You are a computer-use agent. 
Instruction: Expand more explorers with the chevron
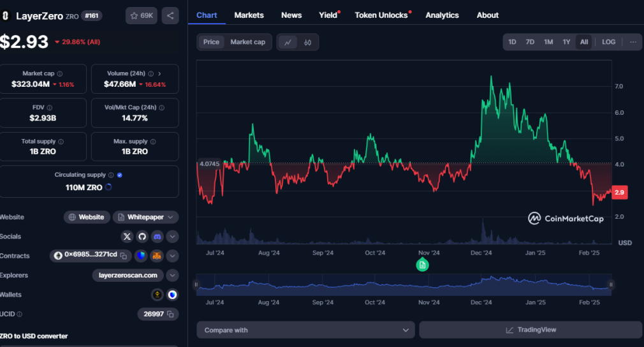[173, 275]
